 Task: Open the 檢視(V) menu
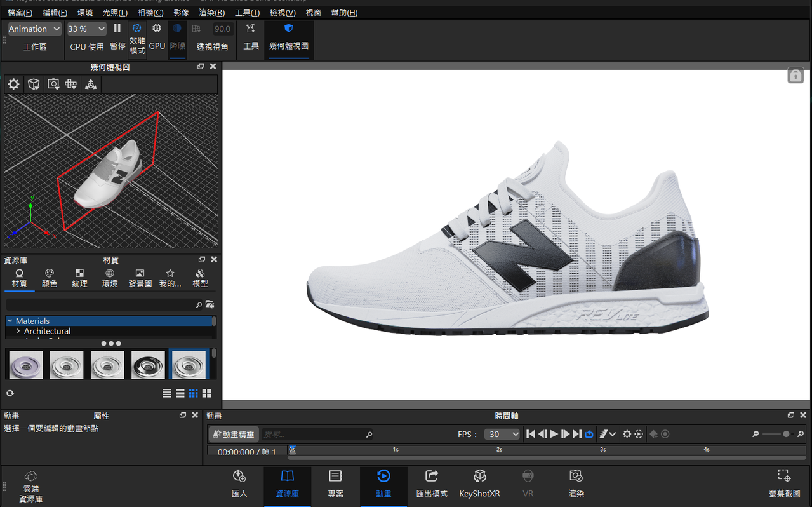coord(283,13)
